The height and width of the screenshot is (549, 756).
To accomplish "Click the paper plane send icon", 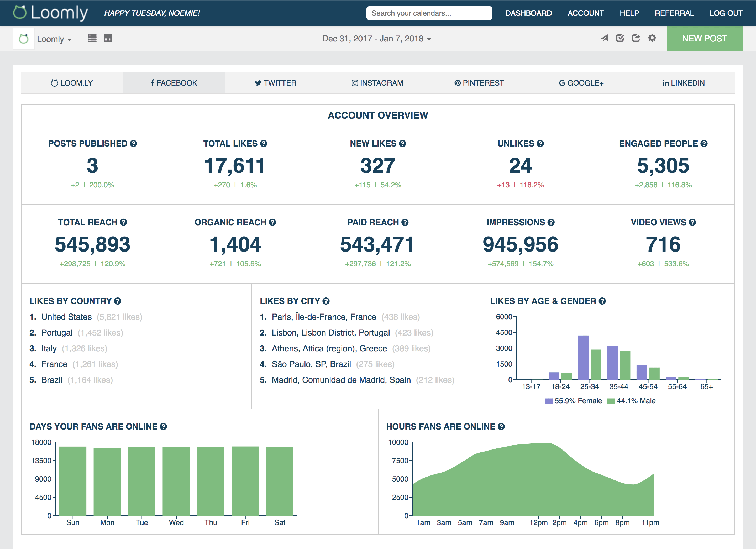I will click(x=604, y=38).
